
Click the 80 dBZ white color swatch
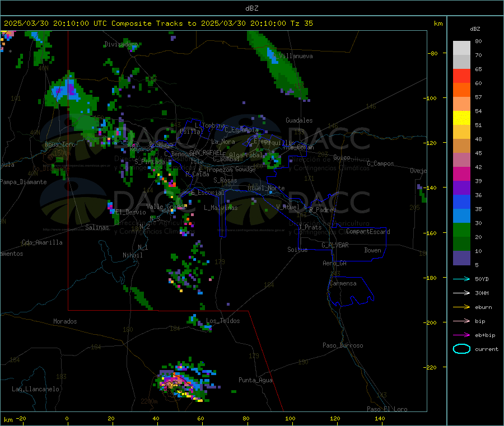[461, 48]
